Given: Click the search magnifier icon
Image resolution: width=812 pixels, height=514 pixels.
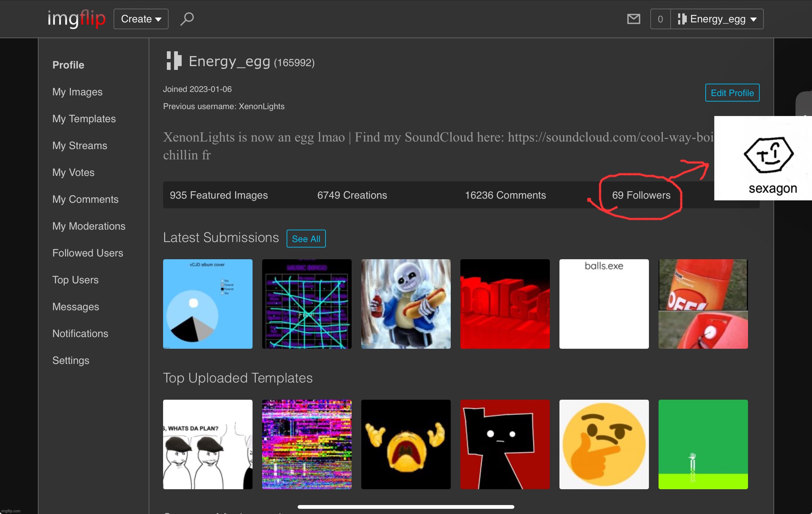Looking at the screenshot, I should point(187,19).
